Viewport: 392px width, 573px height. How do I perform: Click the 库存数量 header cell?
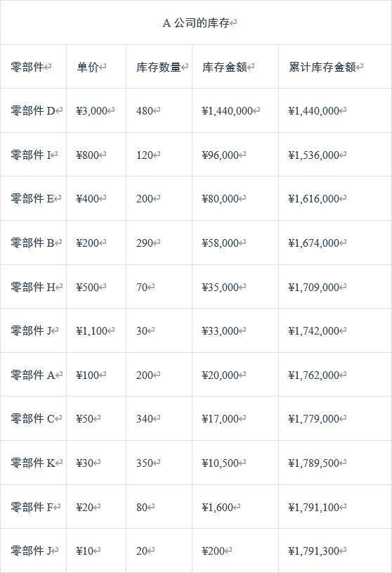click(x=159, y=67)
